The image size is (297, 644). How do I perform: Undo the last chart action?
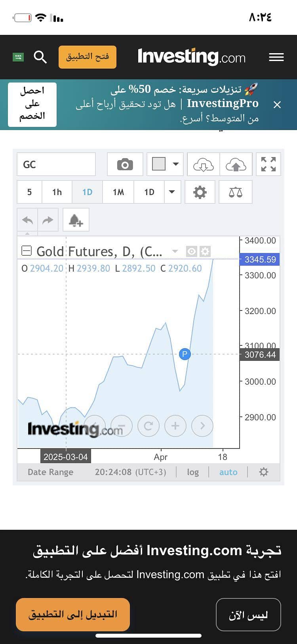point(27,220)
